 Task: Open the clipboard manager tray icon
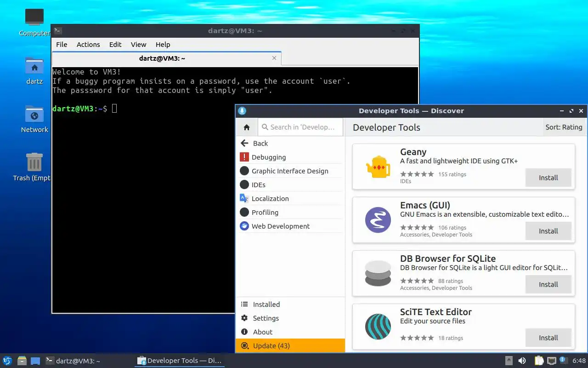pyautogui.click(x=539, y=361)
